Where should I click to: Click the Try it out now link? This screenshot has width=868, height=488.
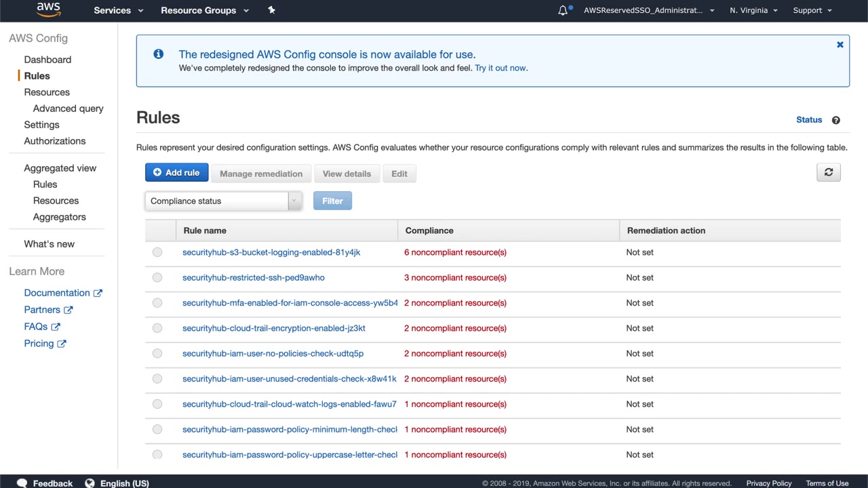tap(500, 68)
